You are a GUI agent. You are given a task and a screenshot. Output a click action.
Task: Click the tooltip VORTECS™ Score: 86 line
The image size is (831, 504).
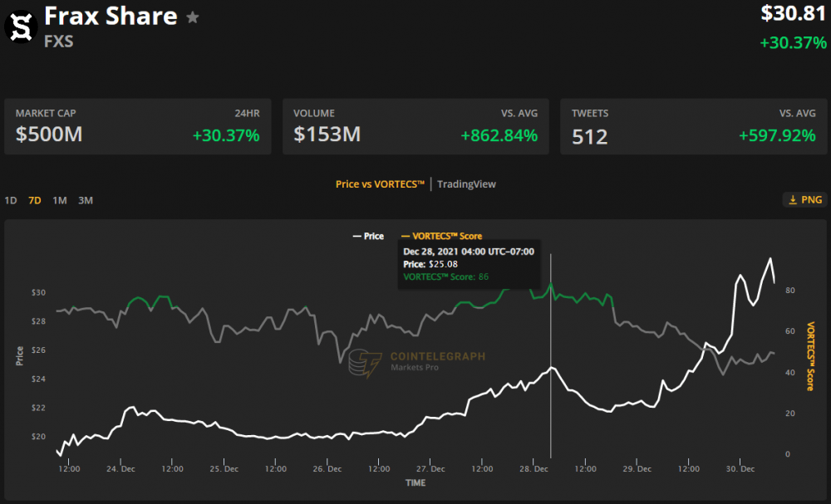coord(445,276)
